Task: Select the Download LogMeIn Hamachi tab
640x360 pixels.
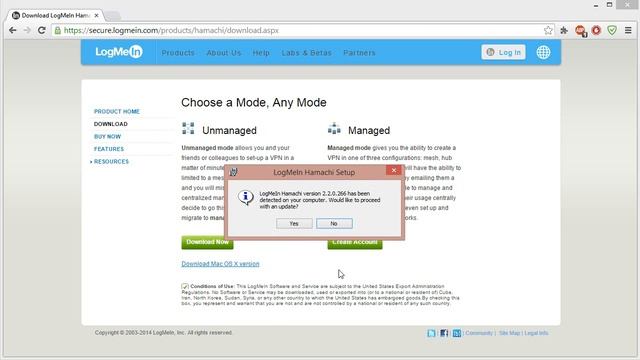Action: pyautogui.click(x=56, y=16)
